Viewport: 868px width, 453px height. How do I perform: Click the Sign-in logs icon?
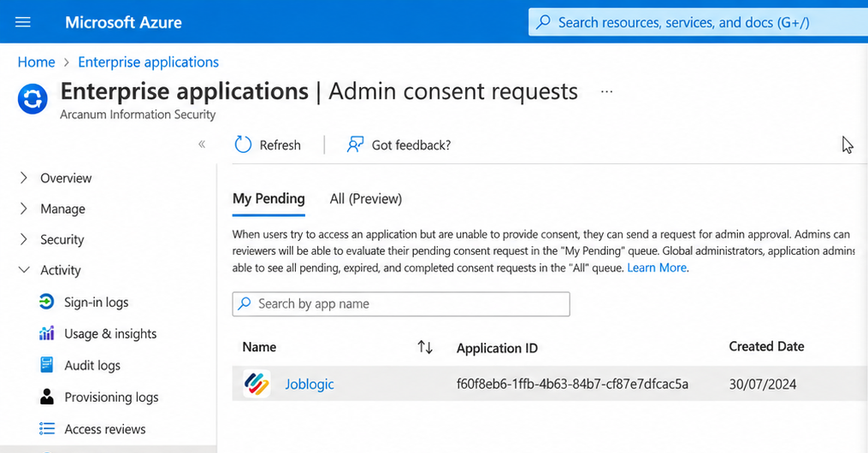[x=46, y=302]
